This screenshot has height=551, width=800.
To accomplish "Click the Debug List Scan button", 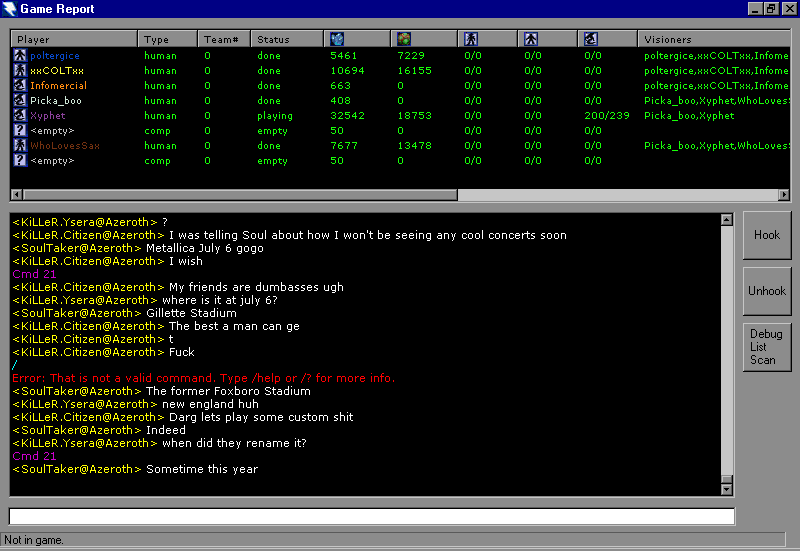I will click(767, 347).
